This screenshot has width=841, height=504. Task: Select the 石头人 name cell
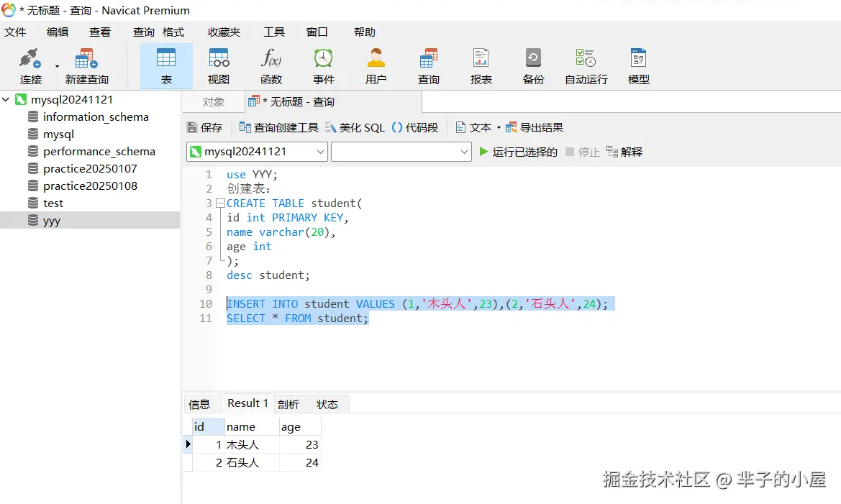pyautogui.click(x=252, y=463)
